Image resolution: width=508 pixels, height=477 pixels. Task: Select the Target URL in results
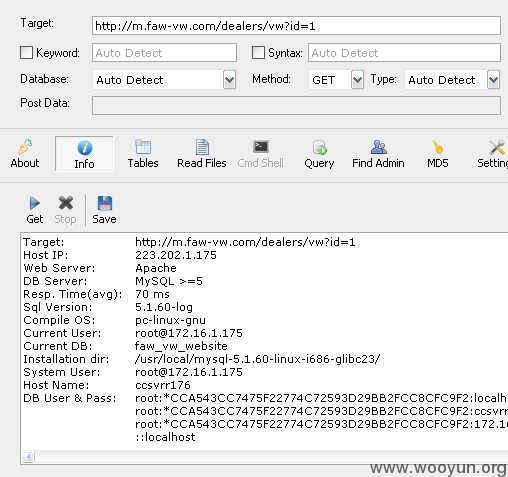click(x=245, y=242)
